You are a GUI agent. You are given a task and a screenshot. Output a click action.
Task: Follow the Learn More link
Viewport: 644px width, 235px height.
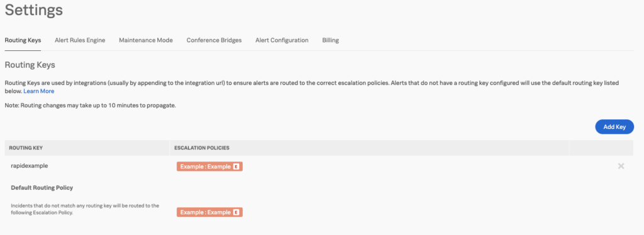[x=38, y=91]
